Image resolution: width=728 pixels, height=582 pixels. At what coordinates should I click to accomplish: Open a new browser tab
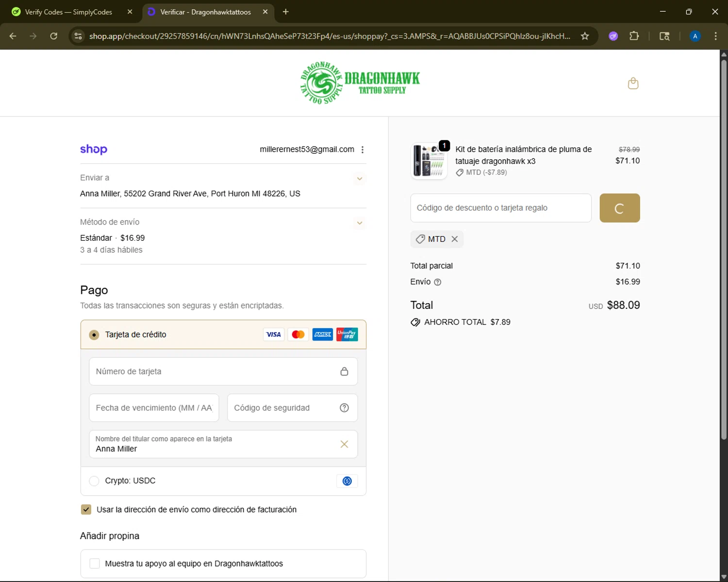(285, 12)
